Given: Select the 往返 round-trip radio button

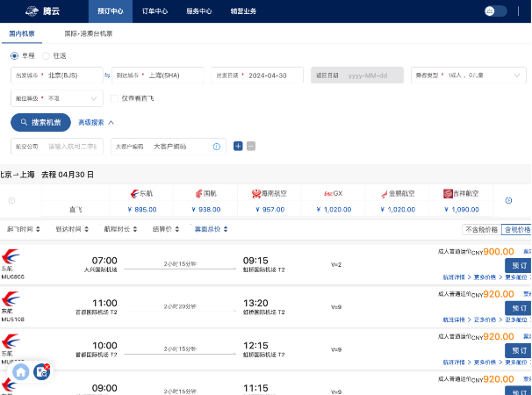Looking at the screenshot, I should [47, 55].
